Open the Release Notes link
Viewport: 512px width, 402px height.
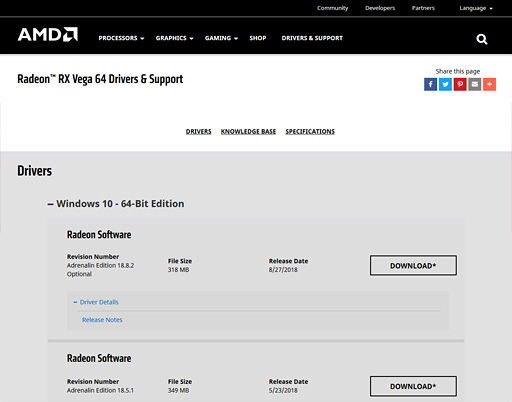tap(102, 320)
